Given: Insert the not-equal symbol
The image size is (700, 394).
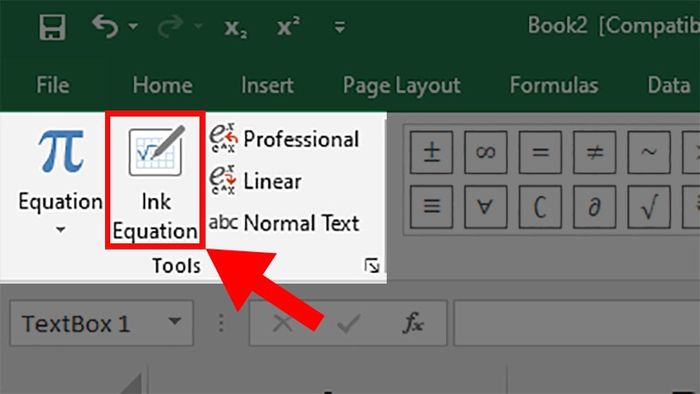Looking at the screenshot, I should click(x=595, y=152).
